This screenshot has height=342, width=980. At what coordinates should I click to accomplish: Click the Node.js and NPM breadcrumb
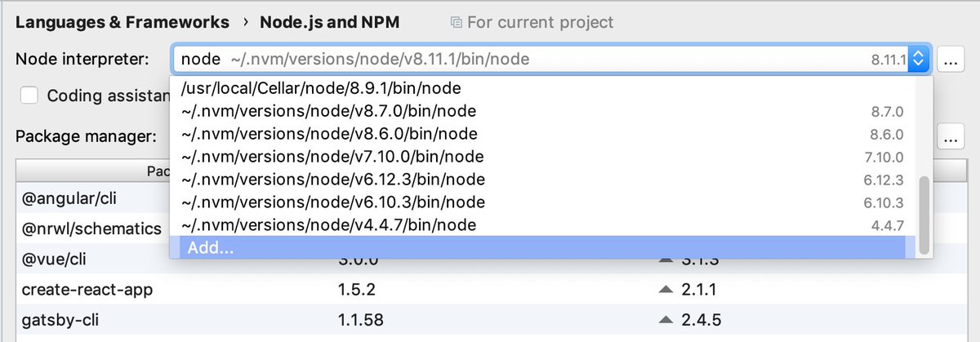(330, 22)
